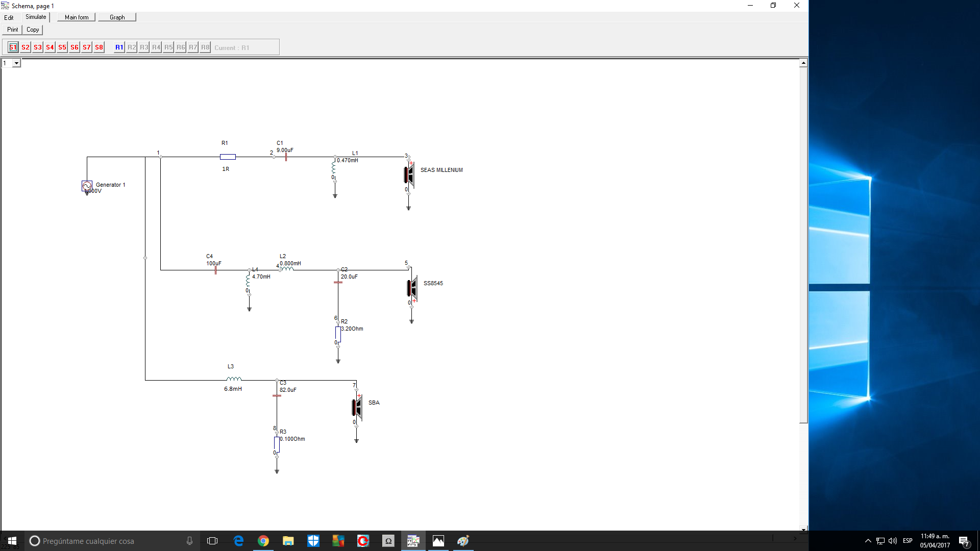Viewport: 980px width, 551px height.
Task: Open the omega symbol taskbar app
Action: click(x=388, y=541)
